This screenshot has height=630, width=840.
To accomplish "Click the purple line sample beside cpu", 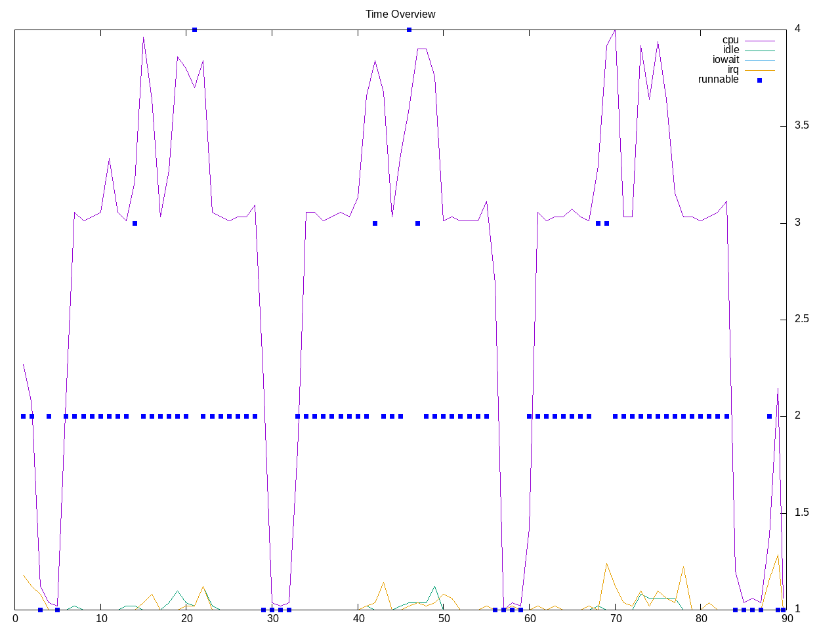I will tap(759, 41).
